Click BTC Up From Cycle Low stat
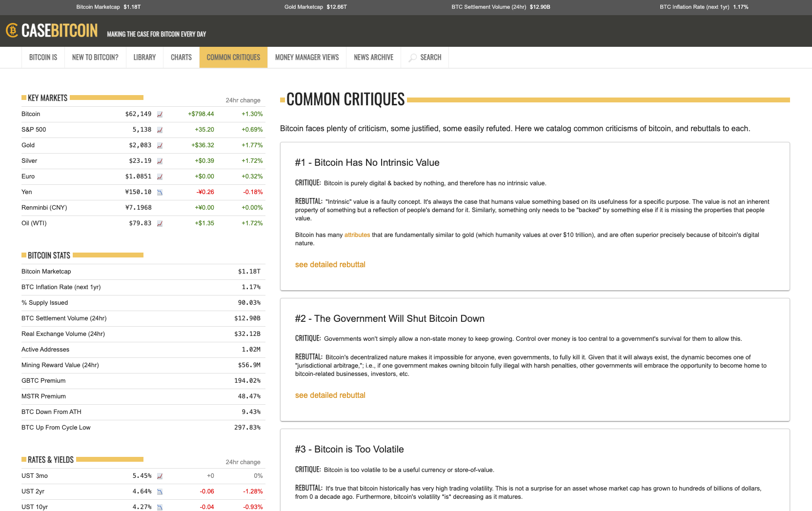This screenshot has width=812, height=511. tap(143, 428)
